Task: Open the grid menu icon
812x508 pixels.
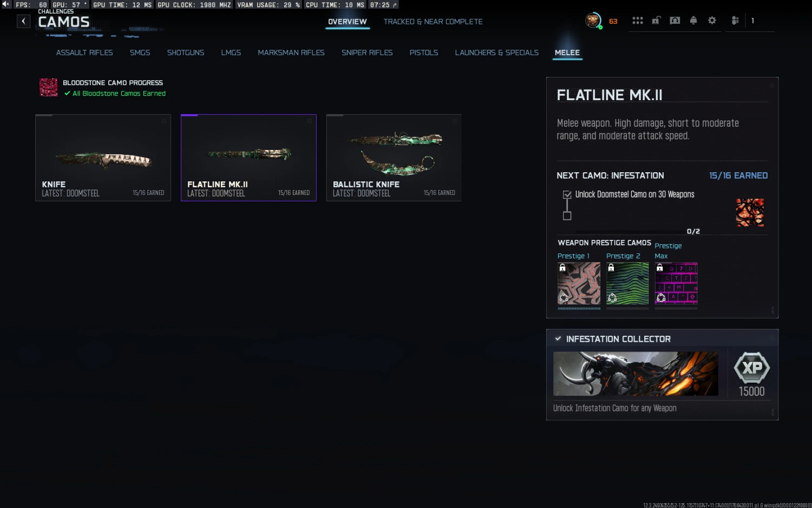Action: click(x=638, y=21)
